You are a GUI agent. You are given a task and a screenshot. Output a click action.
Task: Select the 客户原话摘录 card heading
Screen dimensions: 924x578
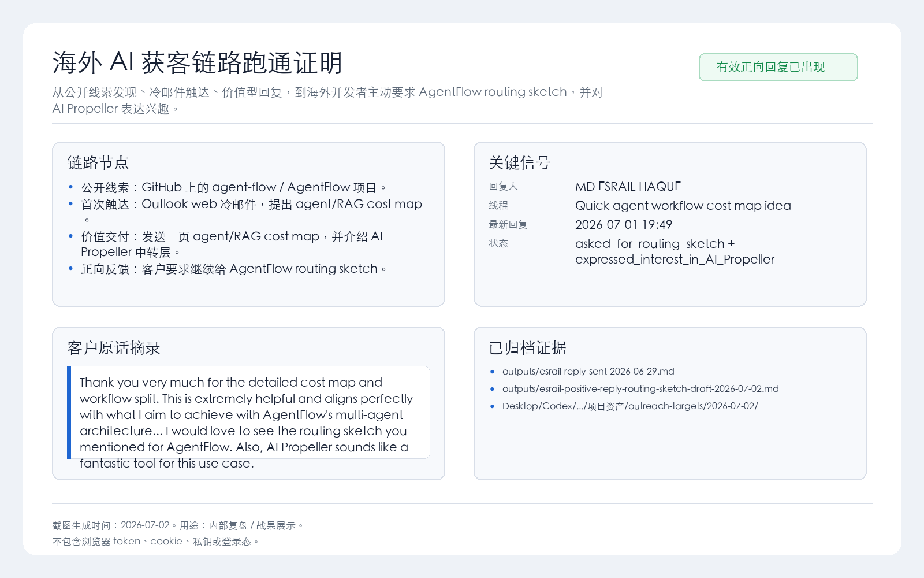(113, 348)
